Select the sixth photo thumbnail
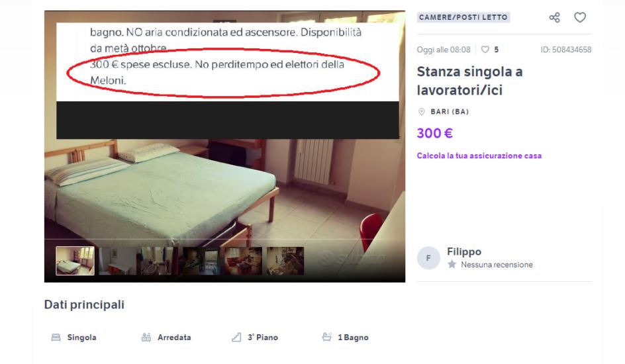Viewport: 625px width, 364px height. (x=285, y=261)
